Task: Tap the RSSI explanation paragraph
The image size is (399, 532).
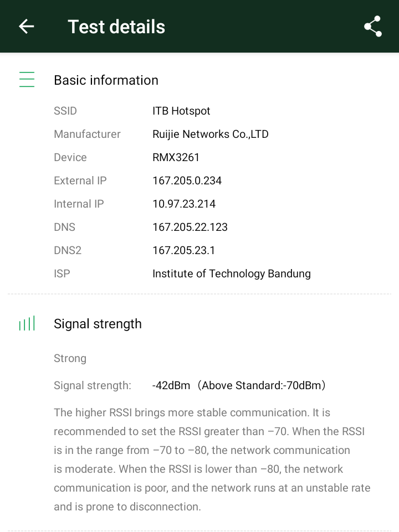Action: coord(212,459)
